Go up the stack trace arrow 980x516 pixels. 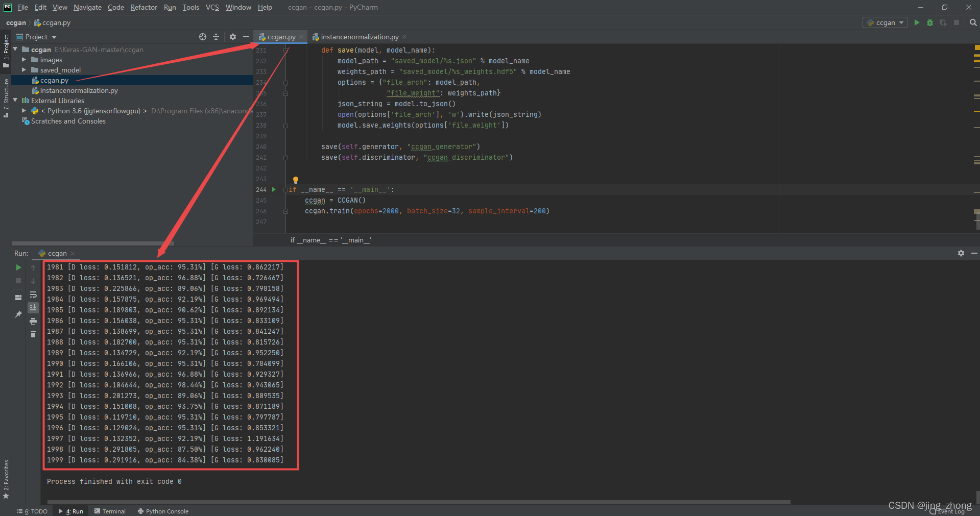33,267
